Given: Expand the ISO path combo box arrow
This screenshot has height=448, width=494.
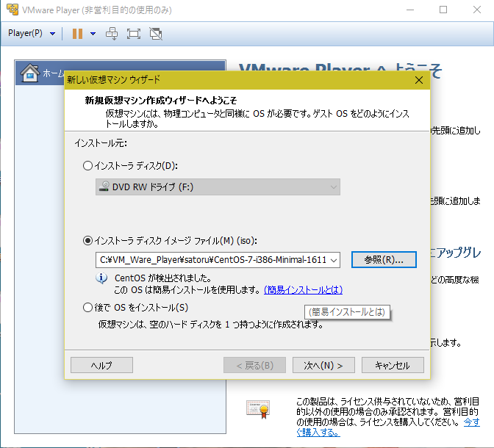Looking at the screenshot, I should 334,260.
